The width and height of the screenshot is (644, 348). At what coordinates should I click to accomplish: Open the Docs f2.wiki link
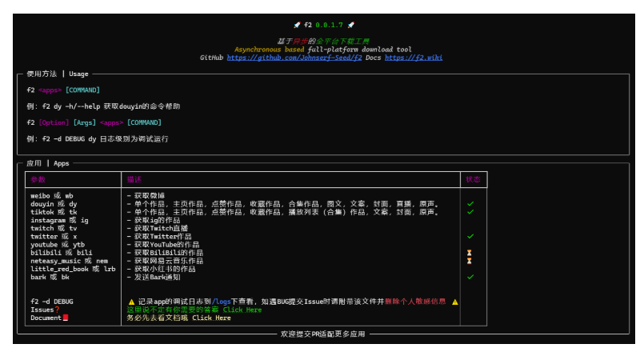(x=413, y=58)
